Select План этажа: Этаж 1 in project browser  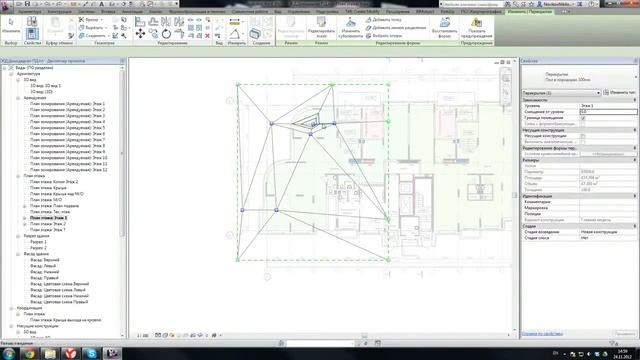[x=48, y=218]
